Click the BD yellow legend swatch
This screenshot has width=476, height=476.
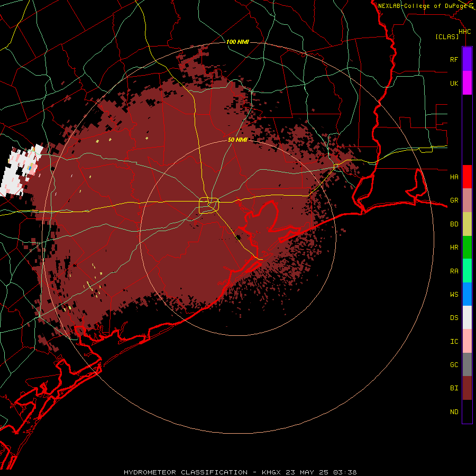[467, 224]
